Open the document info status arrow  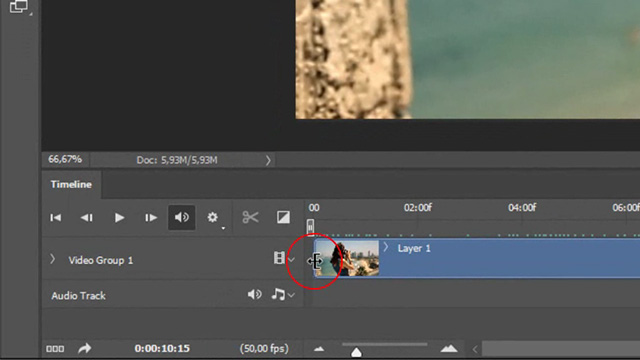point(268,160)
